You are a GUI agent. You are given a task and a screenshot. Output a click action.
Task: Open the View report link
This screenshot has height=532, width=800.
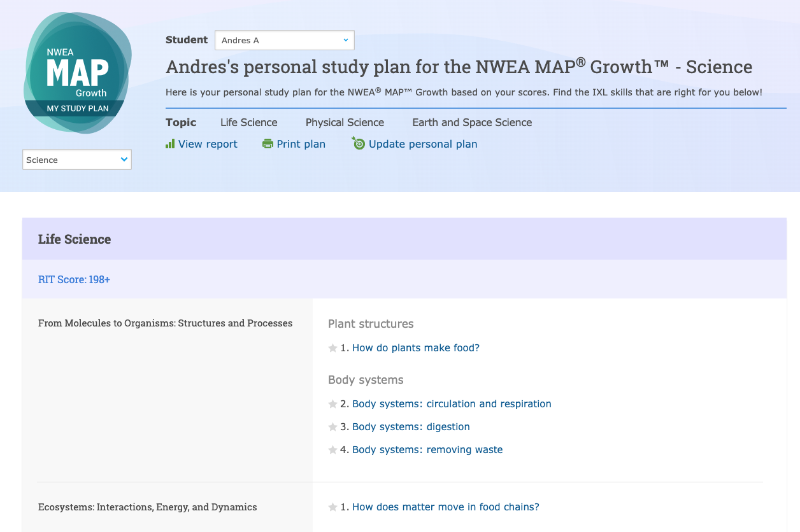click(x=208, y=144)
